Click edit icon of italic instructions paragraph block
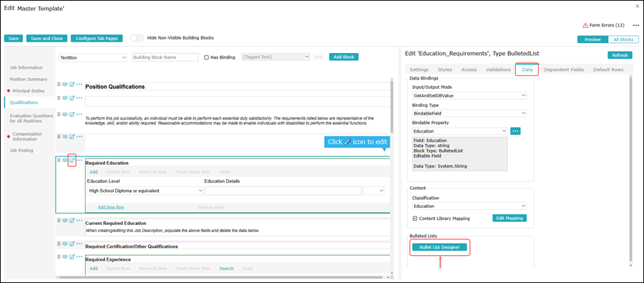The width and height of the screenshot is (644, 283). (x=72, y=115)
